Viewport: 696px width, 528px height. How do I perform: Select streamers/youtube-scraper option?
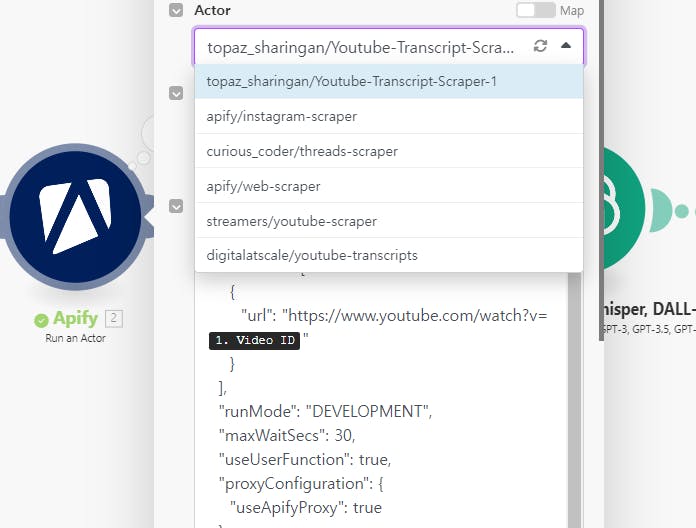tap(389, 221)
